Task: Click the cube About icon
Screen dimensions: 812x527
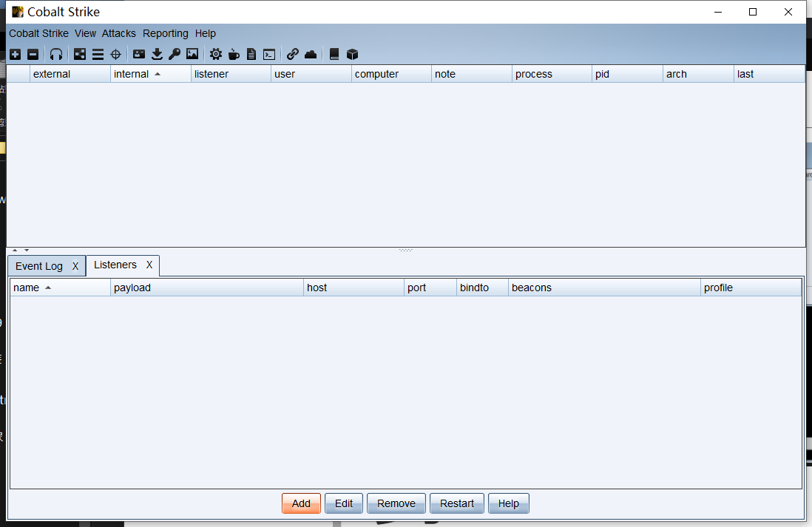Action: [x=353, y=55]
